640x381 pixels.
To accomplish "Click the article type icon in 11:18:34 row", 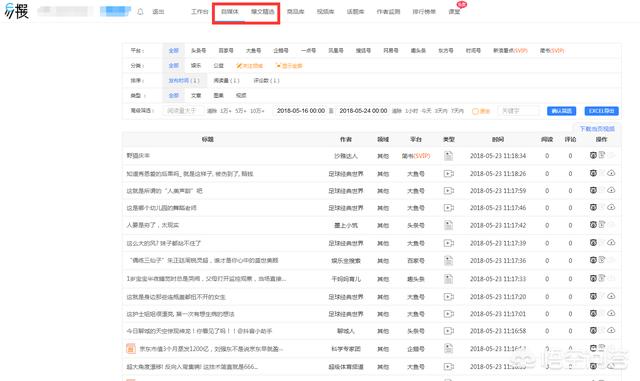I will (x=449, y=156).
